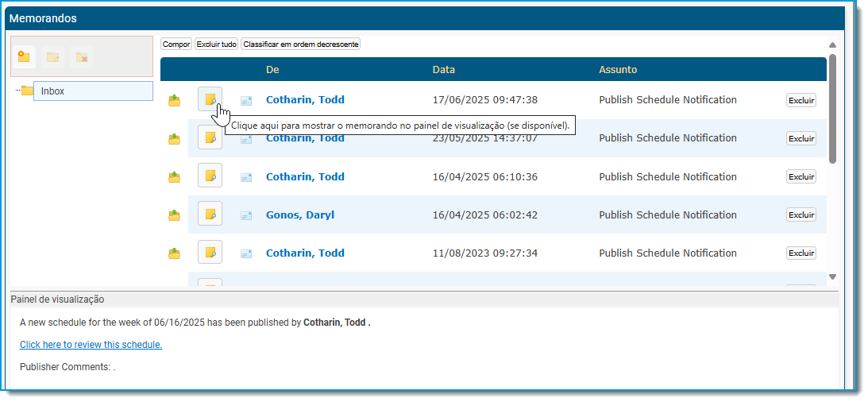Select the Inbox folder in tree
The image size is (868, 402).
93,91
